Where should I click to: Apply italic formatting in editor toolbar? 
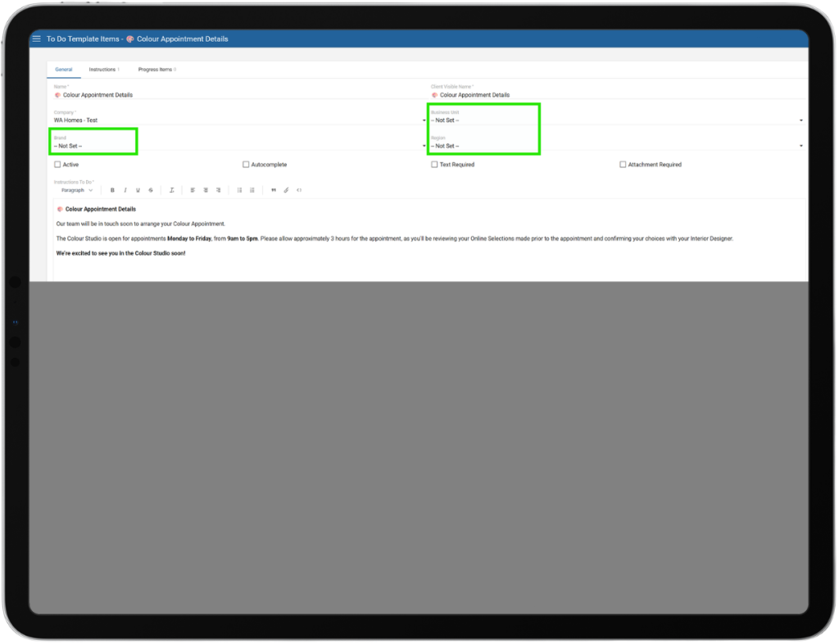pos(125,190)
